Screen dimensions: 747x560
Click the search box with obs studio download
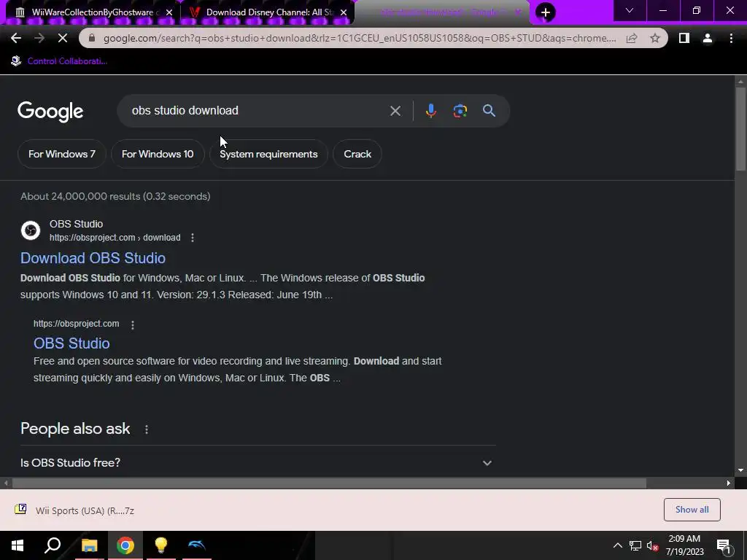point(258,111)
